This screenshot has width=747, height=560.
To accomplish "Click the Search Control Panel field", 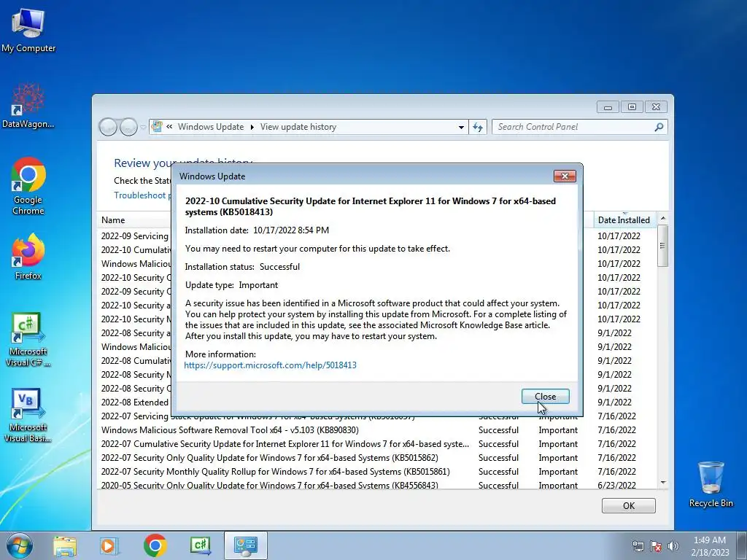I will (574, 127).
